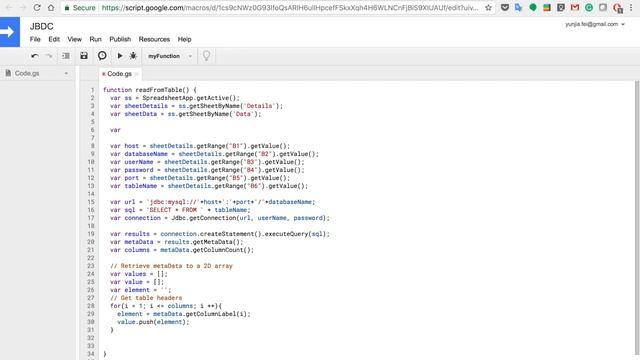This screenshot has width=640, height=360.
Task: Click line number 17 in gutter
Action: tap(91, 218)
